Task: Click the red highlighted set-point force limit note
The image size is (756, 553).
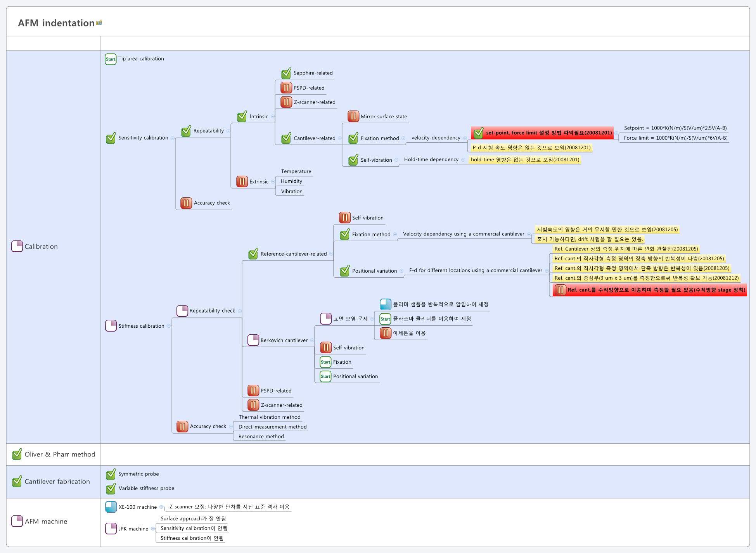Action: tap(548, 133)
